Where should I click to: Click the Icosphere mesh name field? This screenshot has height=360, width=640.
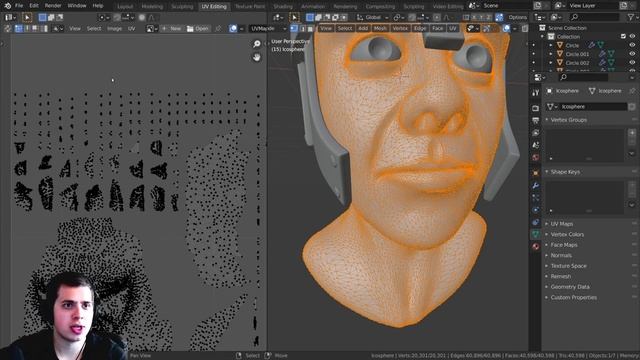tap(594, 107)
